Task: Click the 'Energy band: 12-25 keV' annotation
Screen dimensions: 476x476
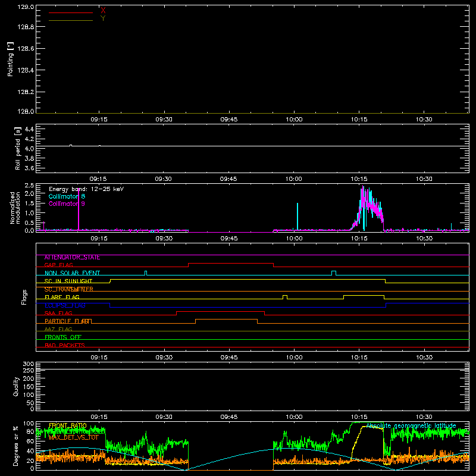Action: pyautogui.click(x=86, y=189)
